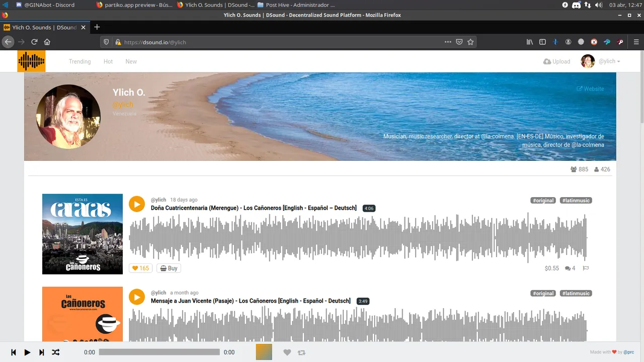Open the page actions three-dot menu

click(448, 42)
